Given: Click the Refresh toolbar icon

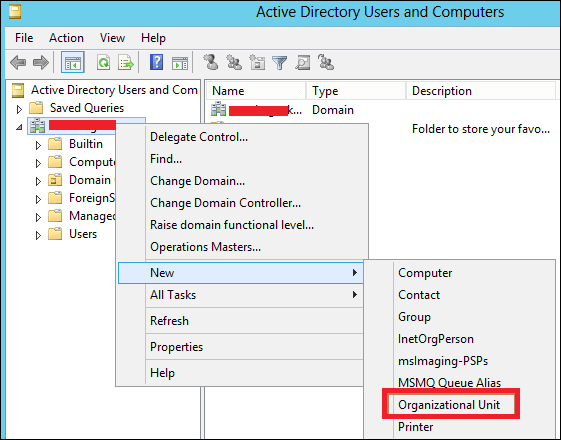Looking at the screenshot, I should tap(103, 63).
